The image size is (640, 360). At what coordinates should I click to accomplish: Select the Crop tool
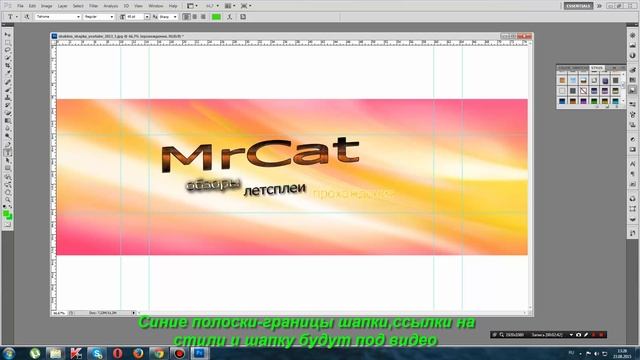[8, 66]
